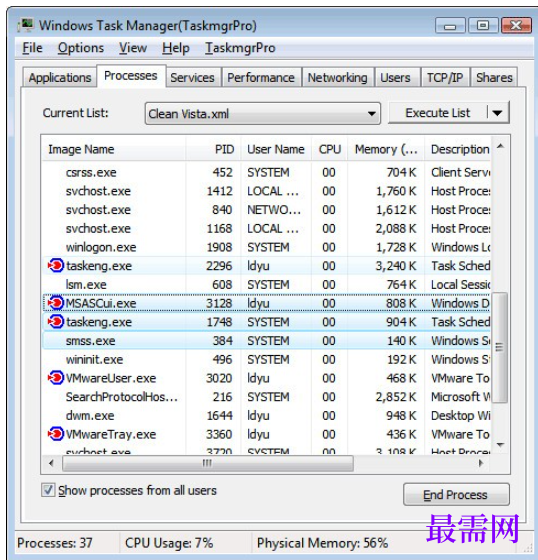The image size is (538, 560).
Task: Sort by CPU column header
Action: 330,149
